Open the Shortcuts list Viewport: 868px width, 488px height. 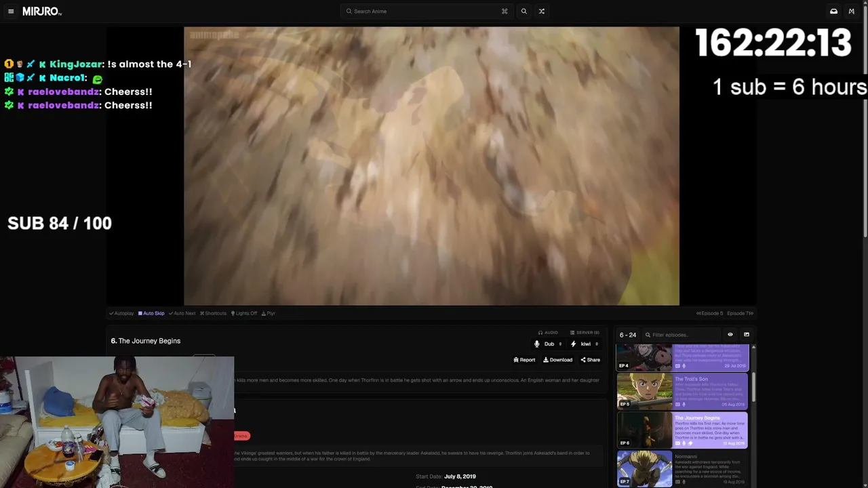coord(213,313)
